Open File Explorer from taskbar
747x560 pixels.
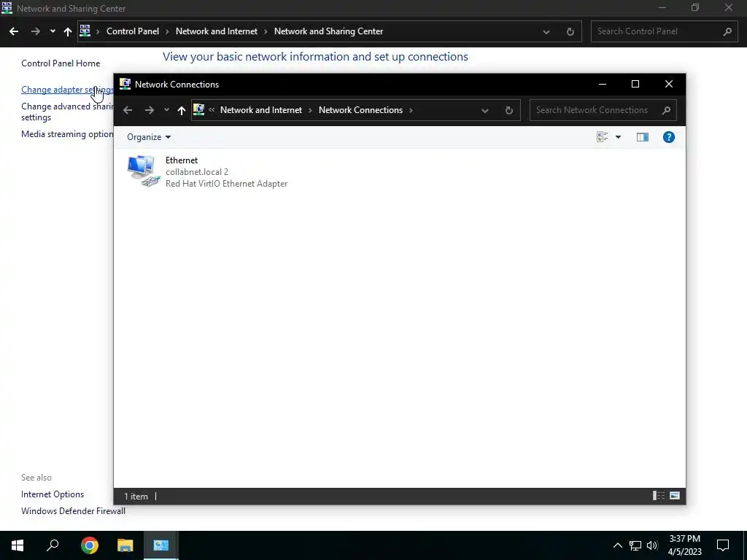pyautogui.click(x=125, y=545)
